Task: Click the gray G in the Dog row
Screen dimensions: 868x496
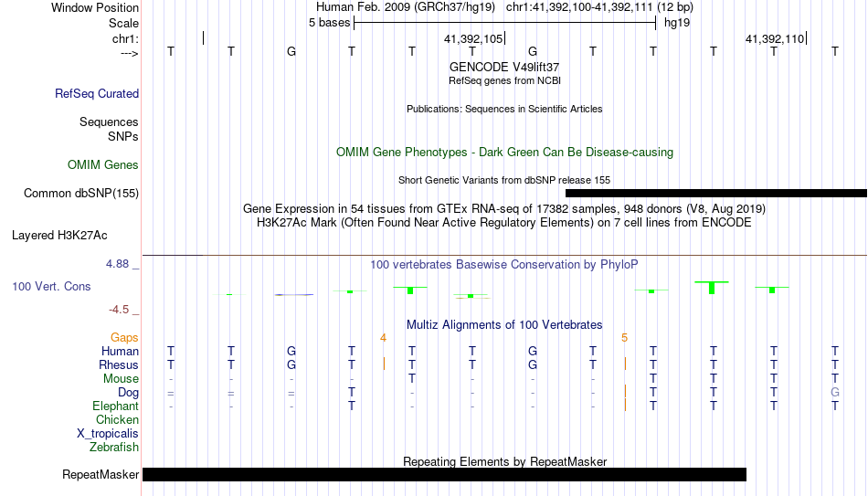Action: point(835,393)
